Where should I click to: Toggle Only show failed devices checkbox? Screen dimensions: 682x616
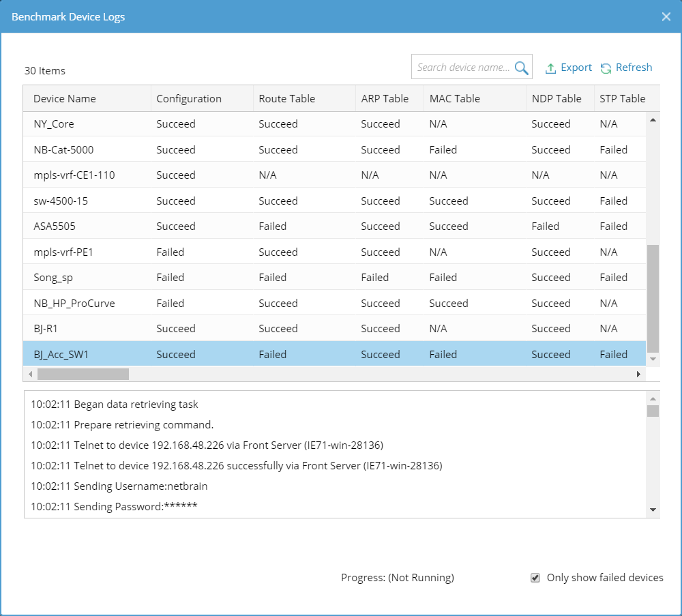point(535,578)
